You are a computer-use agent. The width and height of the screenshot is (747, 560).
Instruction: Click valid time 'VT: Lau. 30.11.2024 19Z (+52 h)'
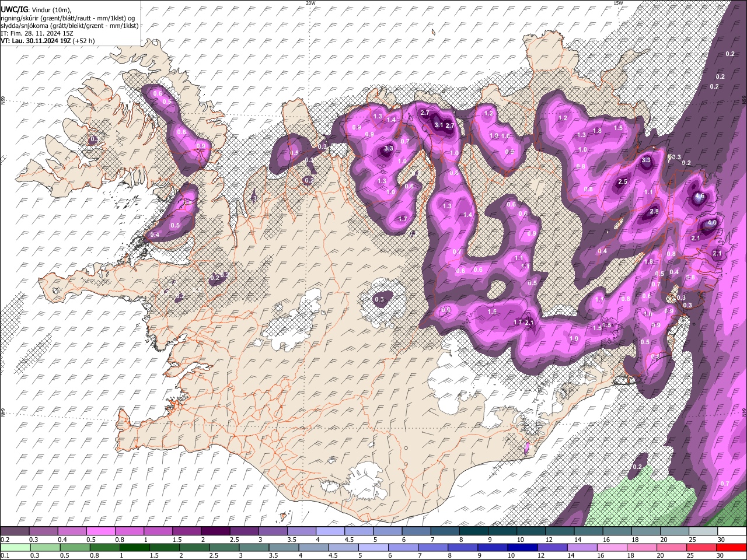click(x=48, y=41)
